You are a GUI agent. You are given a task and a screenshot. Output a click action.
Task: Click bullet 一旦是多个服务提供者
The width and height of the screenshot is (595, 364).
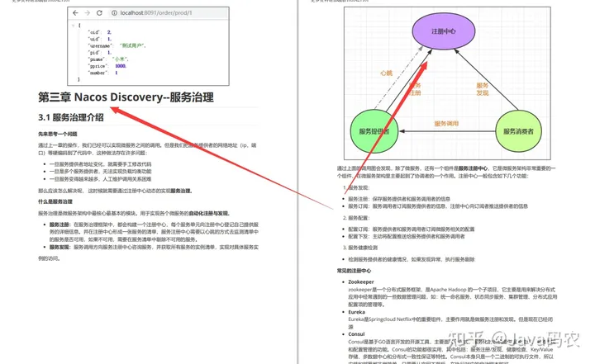coord(100,172)
